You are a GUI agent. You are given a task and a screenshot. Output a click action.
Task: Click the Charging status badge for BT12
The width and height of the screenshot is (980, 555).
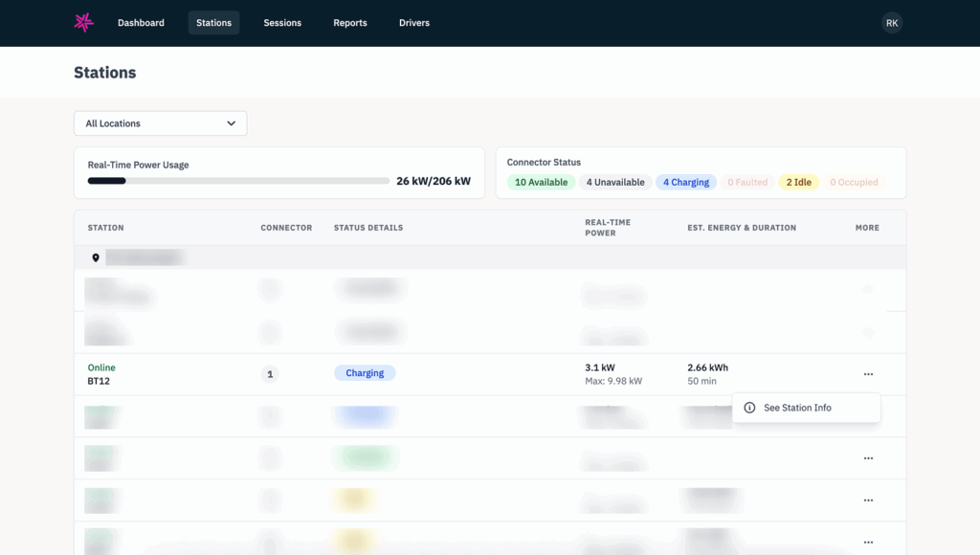(x=365, y=373)
